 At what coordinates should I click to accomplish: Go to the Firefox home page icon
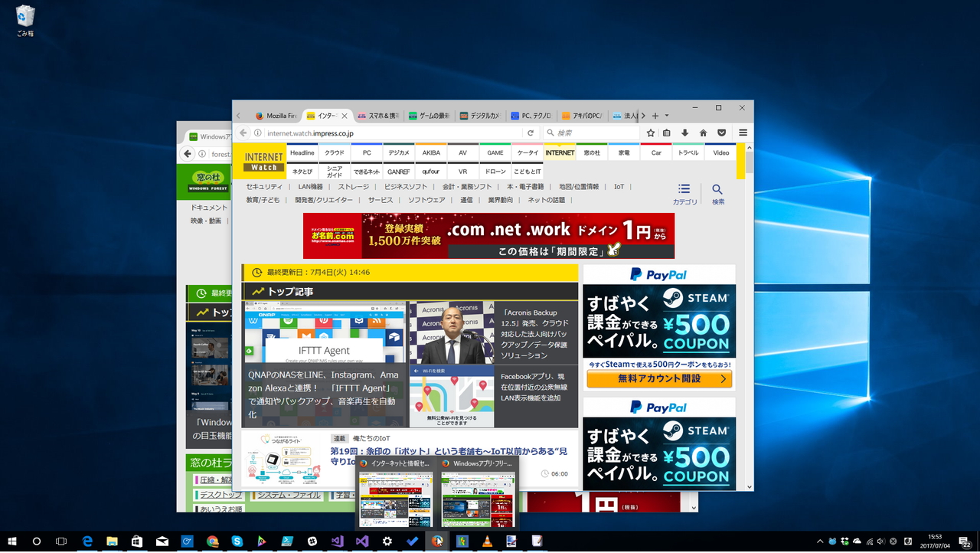point(703,133)
